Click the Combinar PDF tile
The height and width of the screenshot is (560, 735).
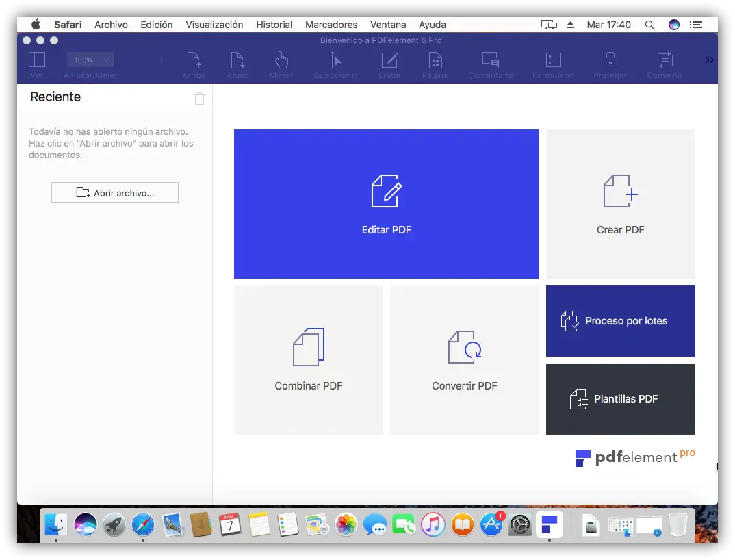click(x=309, y=360)
